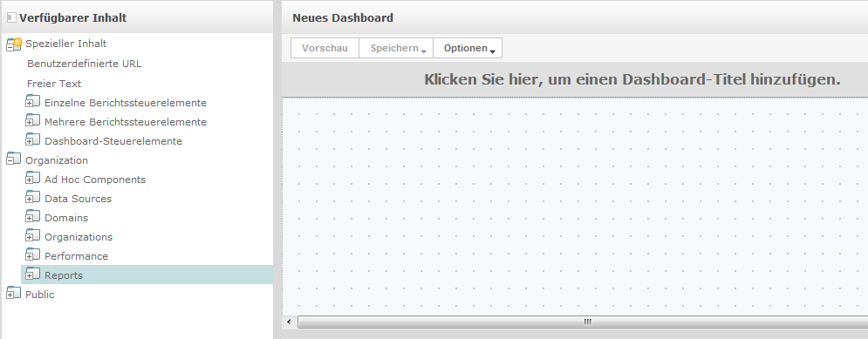
Task: Select the Public label
Action: pos(40,295)
